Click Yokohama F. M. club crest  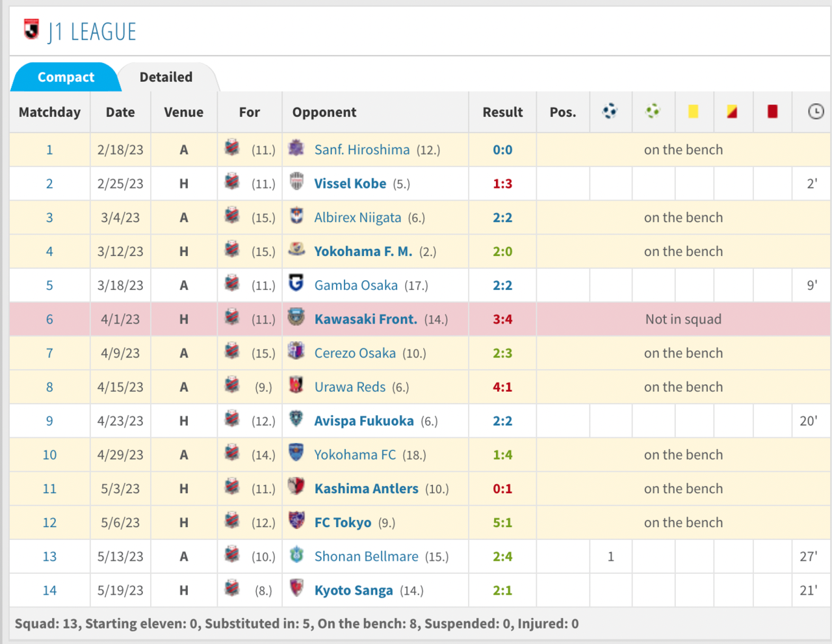click(296, 249)
